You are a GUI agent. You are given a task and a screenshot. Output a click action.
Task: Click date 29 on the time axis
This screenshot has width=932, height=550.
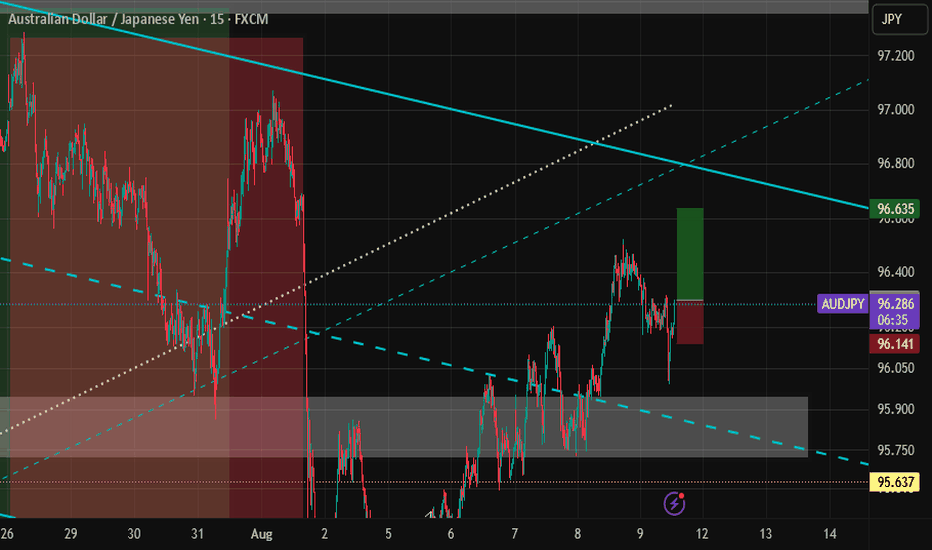point(71,533)
